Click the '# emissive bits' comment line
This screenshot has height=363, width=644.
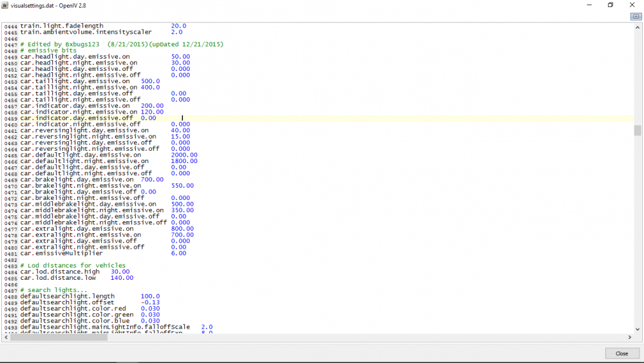[48, 50]
